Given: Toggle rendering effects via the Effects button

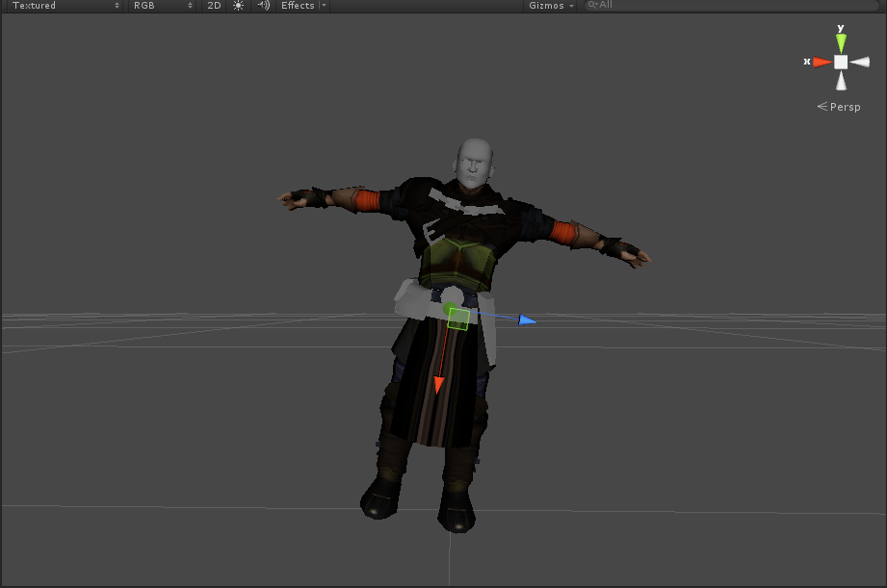Looking at the screenshot, I should click(x=297, y=6).
